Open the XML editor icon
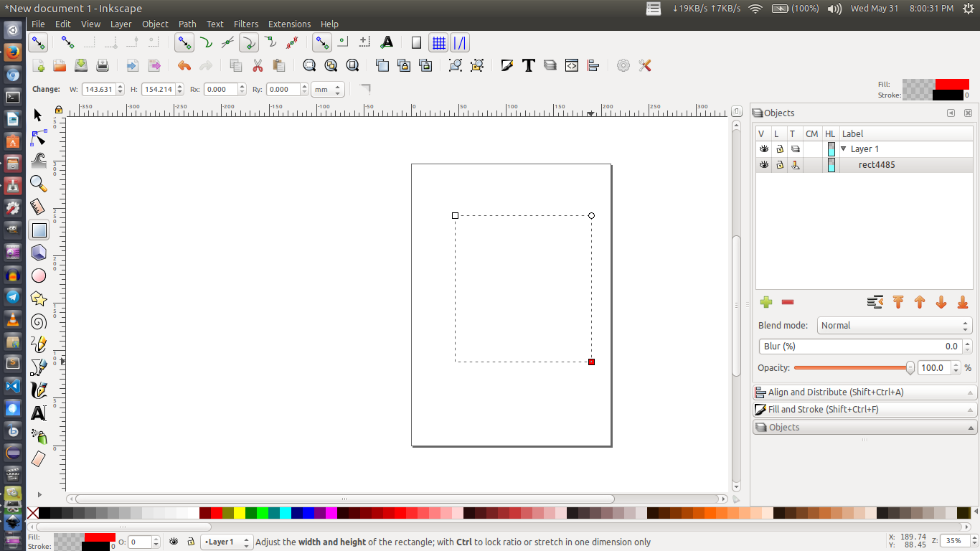This screenshot has width=980, height=551. (x=571, y=65)
